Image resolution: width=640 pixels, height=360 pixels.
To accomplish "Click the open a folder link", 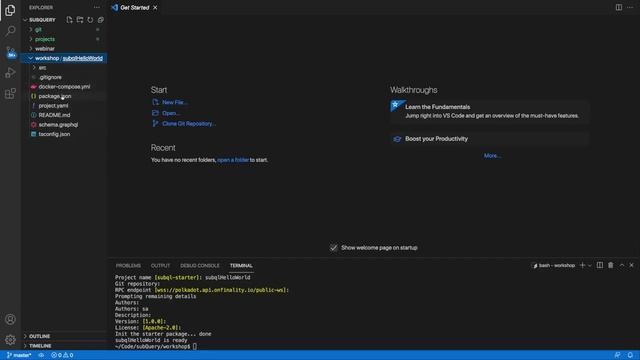I will (233, 160).
